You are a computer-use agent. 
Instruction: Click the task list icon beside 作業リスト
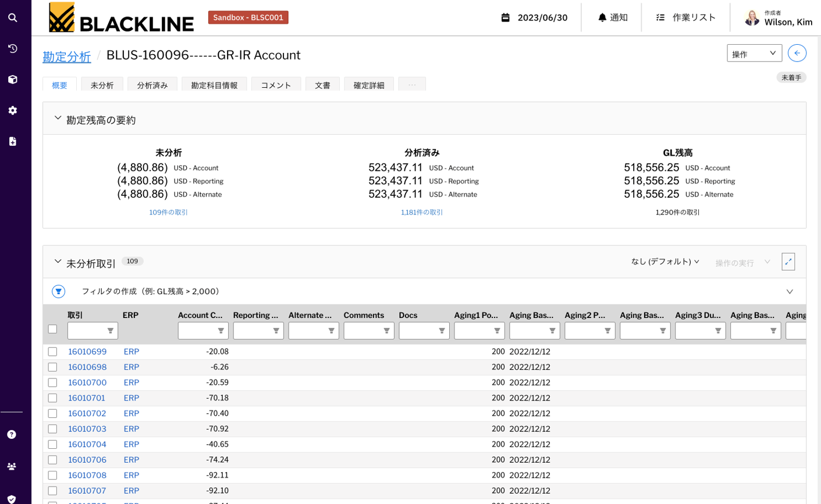660,17
